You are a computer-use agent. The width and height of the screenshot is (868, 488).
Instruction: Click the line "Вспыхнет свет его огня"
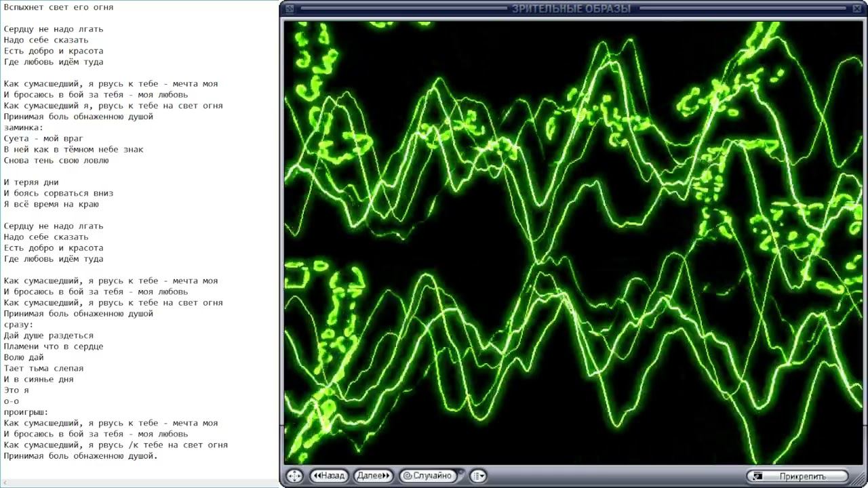tap(58, 7)
